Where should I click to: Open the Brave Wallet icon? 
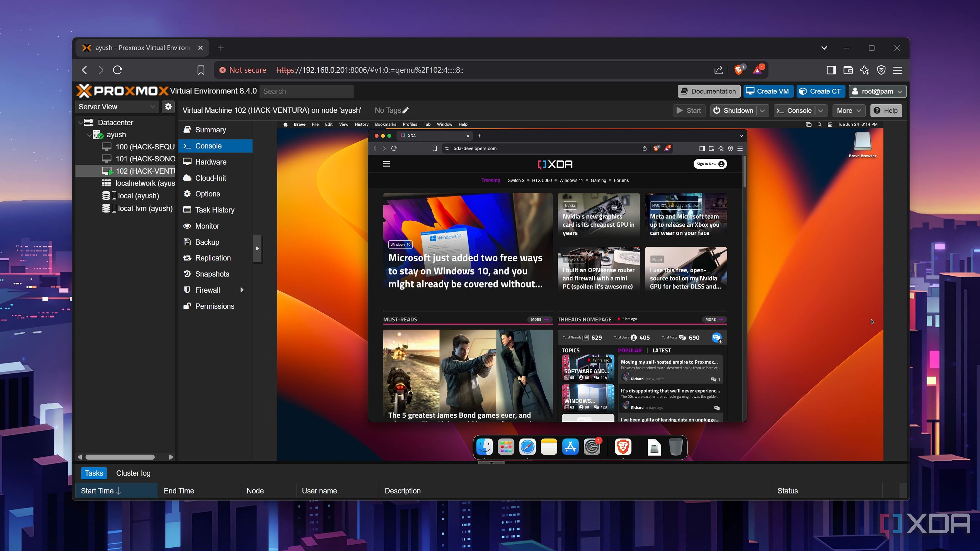(x=848, y=70)
